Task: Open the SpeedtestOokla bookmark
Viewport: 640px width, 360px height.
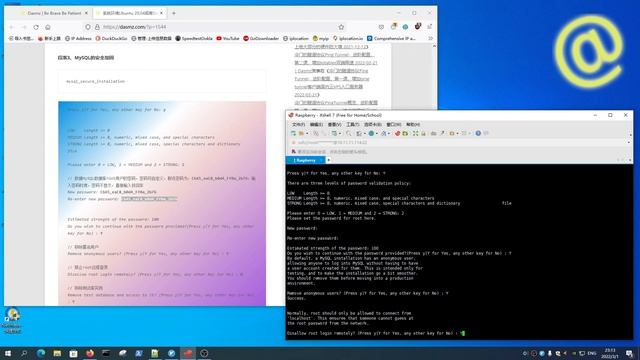Action: [194, 38]
